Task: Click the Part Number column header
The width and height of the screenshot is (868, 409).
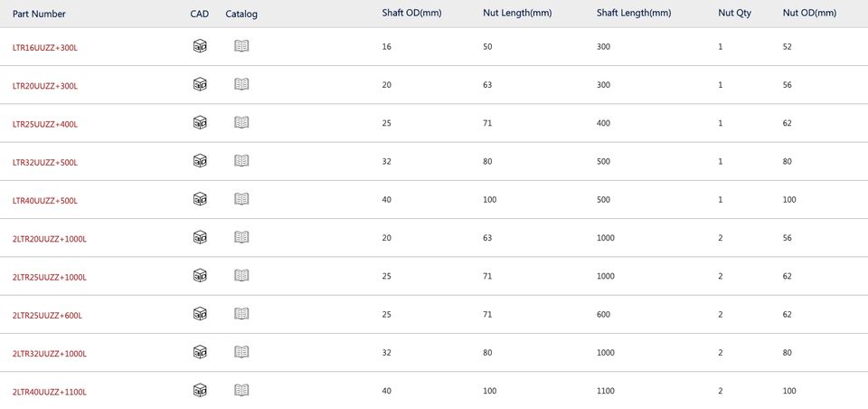Action: tap(39, 14)
